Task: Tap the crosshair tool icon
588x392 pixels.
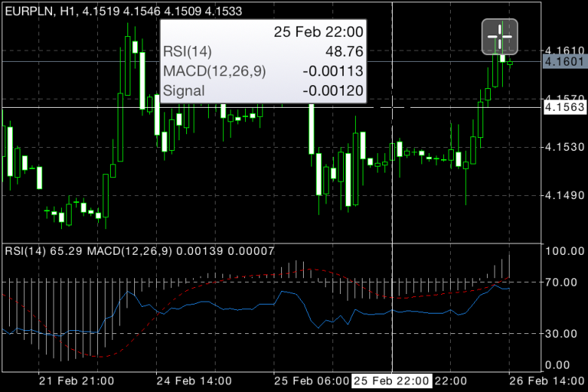Action: point(500,36)
